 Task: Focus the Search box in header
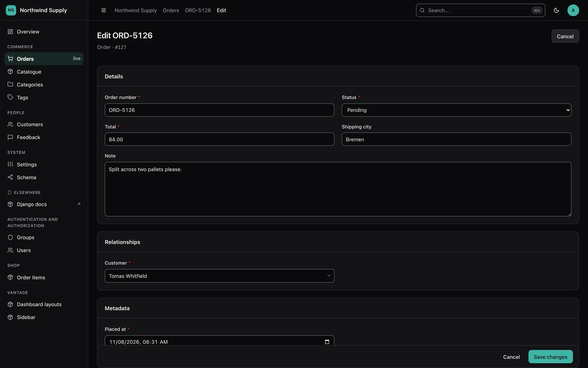(480, 10)
